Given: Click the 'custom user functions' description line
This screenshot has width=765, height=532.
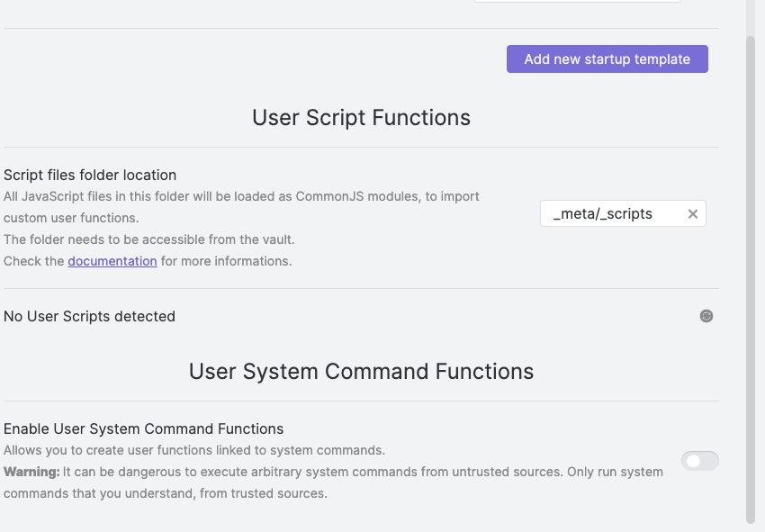Looking at the screenshot, I should pos(70,218).
